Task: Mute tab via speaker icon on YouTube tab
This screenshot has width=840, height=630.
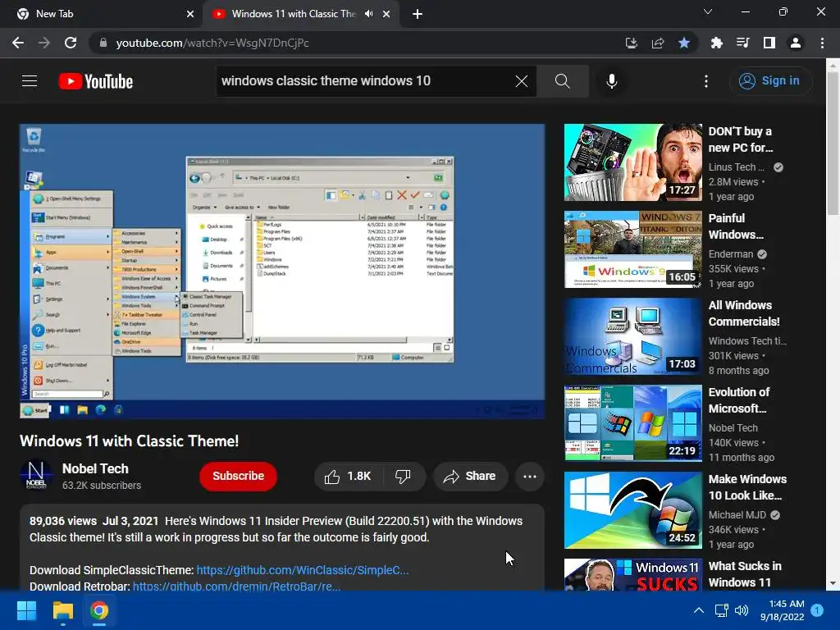Action: 368,14
